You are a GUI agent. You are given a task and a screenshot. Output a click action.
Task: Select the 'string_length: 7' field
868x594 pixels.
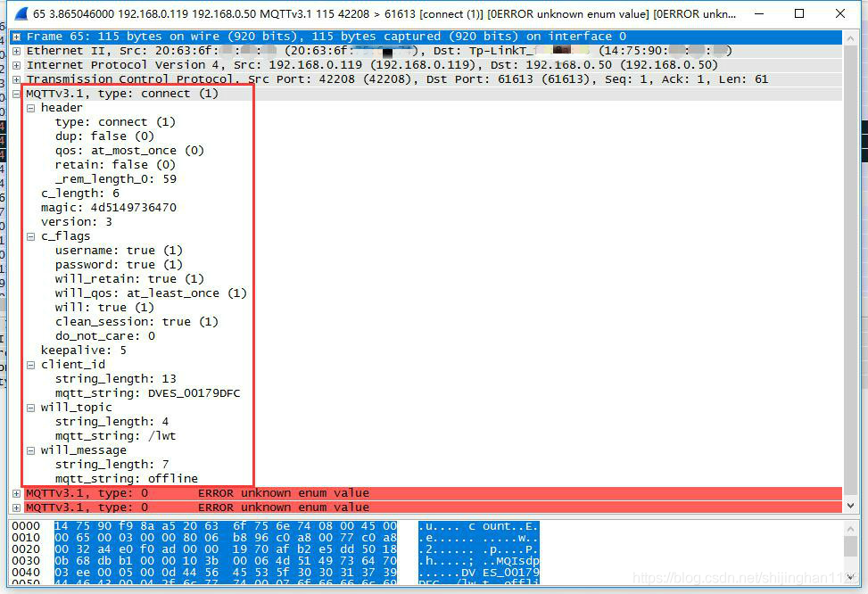click(112, 465)
